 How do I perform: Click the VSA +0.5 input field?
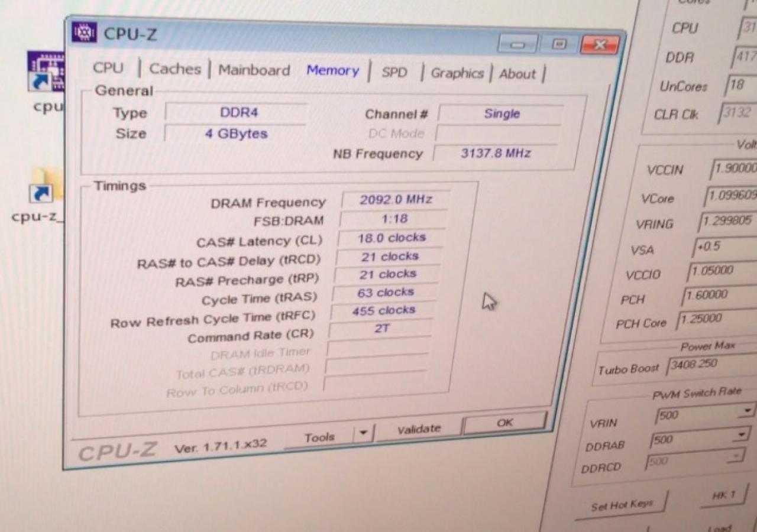click(724, 246)
